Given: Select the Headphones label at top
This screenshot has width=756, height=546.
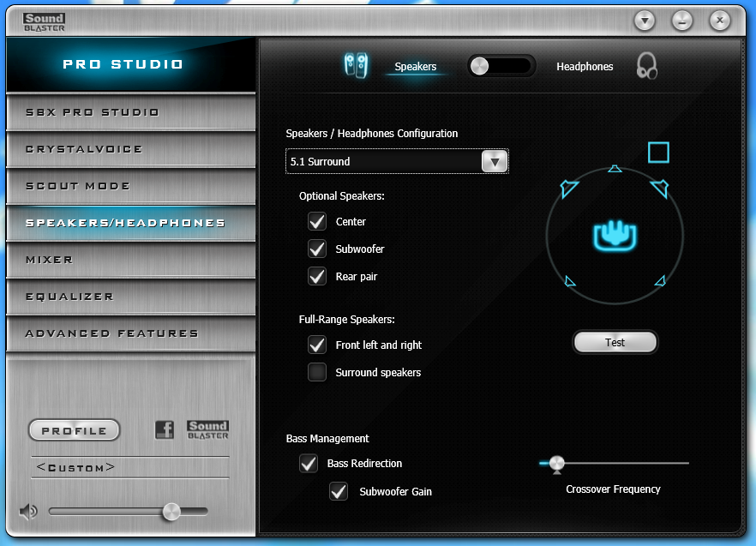Looking at the screenshot, I should [x=585, y=67].
